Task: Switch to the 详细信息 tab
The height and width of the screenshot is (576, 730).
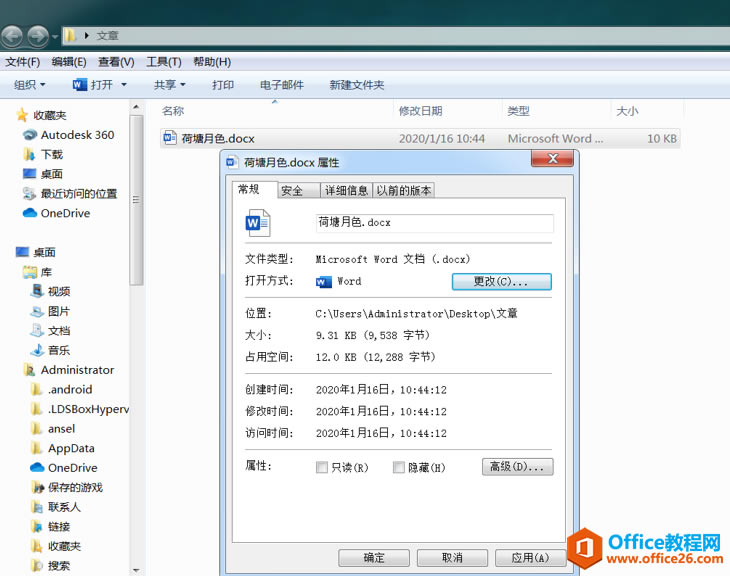Action: (346, 190)
